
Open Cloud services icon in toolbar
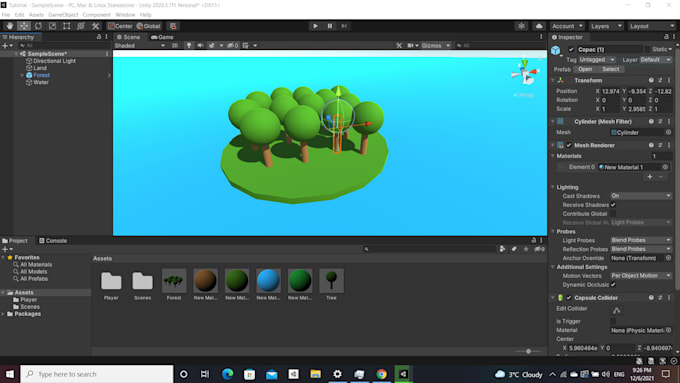539,26
